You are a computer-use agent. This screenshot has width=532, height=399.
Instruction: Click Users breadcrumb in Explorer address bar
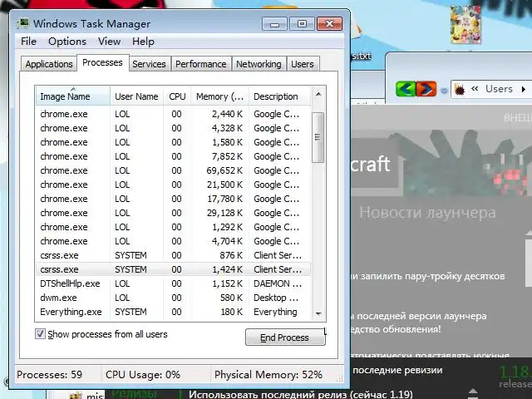pos(499,89)
